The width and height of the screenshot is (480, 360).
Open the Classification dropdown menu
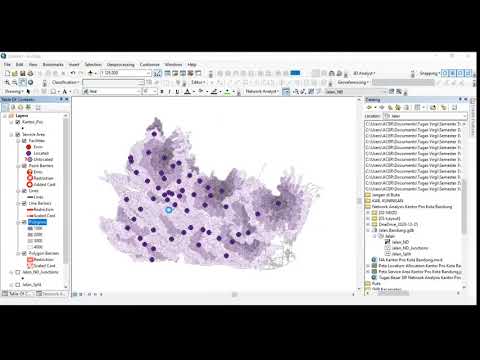pos(65,82)
